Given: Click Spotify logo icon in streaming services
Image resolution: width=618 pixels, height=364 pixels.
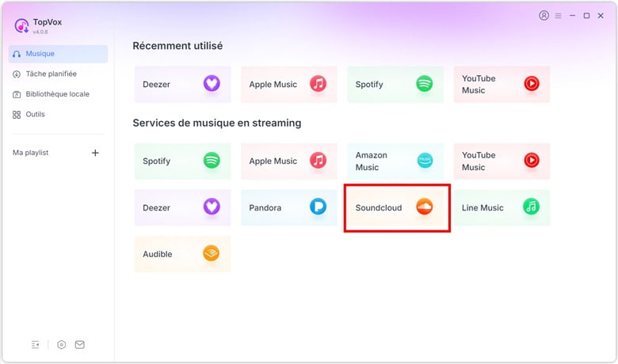Looking at the screenshot, I should coord(212,160).
